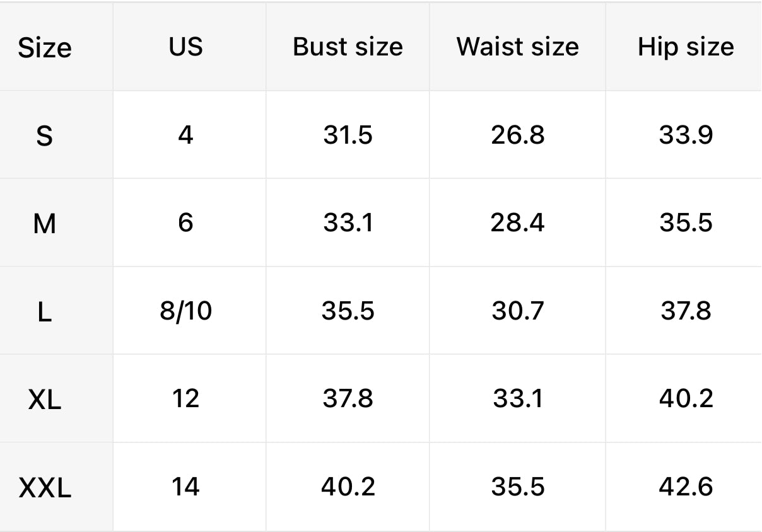The width and height of the screenshot is (762, 532).
Task: Click the waist value 28.4
Action: [x=517, y=223]
